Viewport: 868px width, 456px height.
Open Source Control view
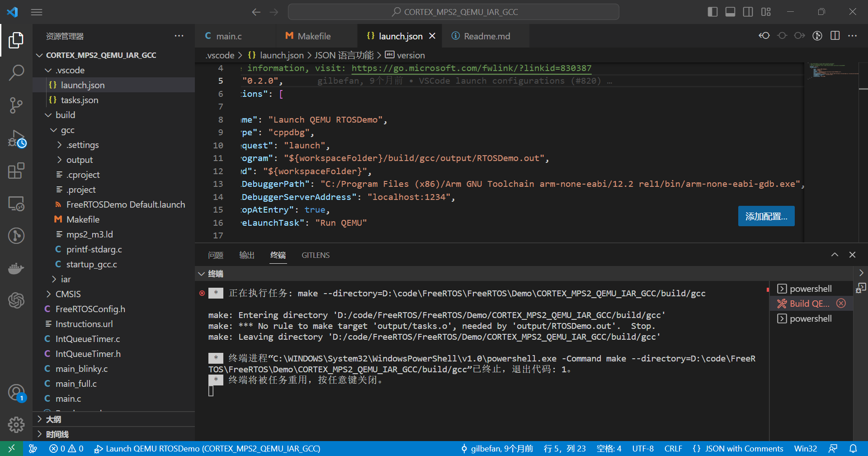click(x=16, y=105)
